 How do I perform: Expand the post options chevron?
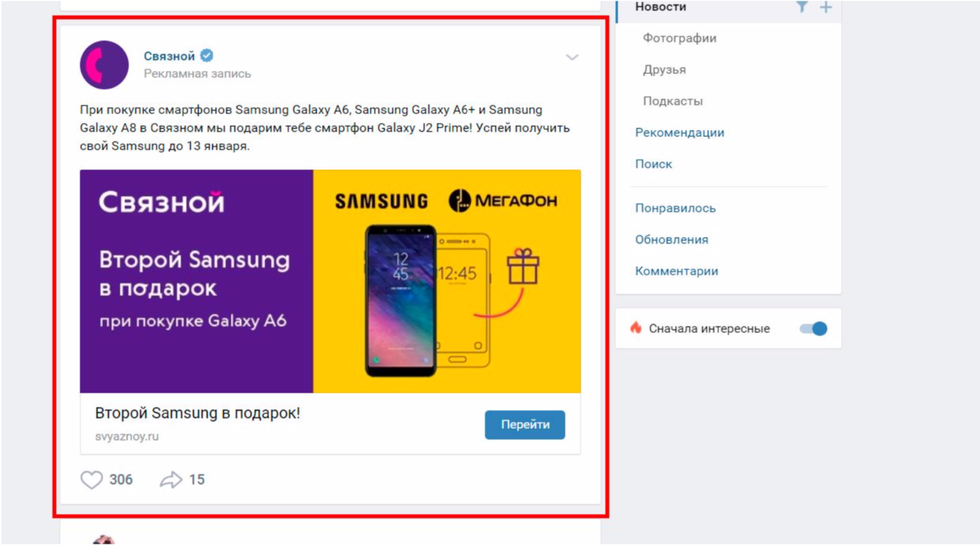pos(572,57)
